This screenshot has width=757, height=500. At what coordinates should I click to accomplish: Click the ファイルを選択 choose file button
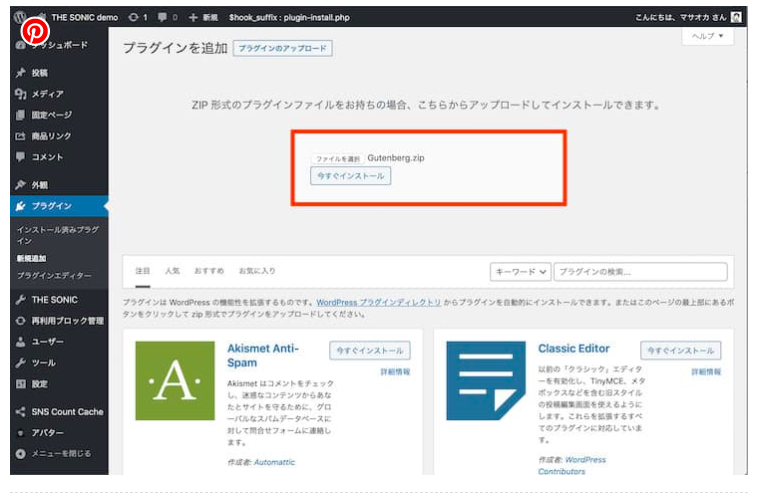[x=338, y=159]
